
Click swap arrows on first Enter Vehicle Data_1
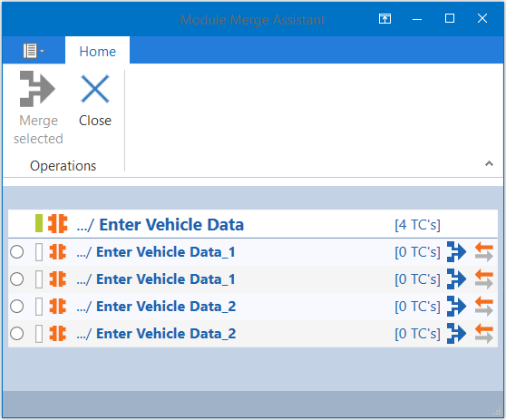(x=483, y=252)
